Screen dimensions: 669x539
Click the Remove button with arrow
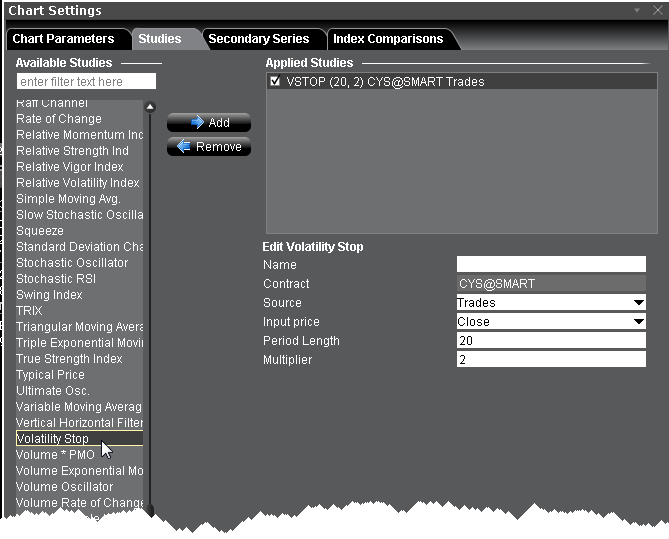click(x=208, y=146)
